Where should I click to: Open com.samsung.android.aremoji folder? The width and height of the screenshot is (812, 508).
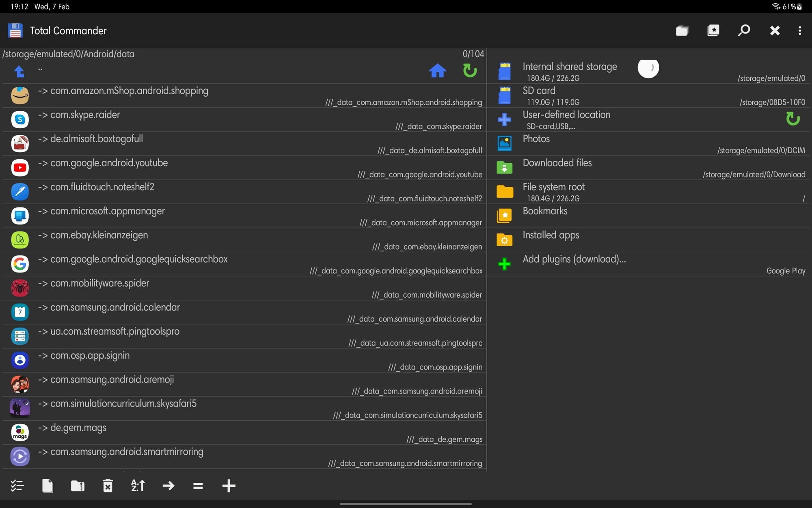(x=244, y=385)
